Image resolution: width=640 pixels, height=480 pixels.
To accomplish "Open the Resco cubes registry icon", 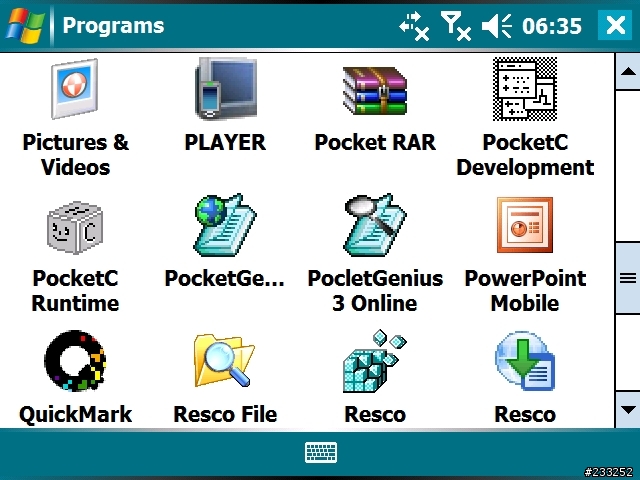I will coord(375,361).
